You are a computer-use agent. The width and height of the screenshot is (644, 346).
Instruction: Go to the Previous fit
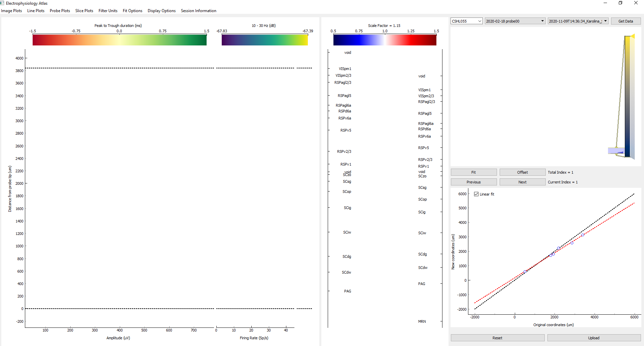[474, 182]
